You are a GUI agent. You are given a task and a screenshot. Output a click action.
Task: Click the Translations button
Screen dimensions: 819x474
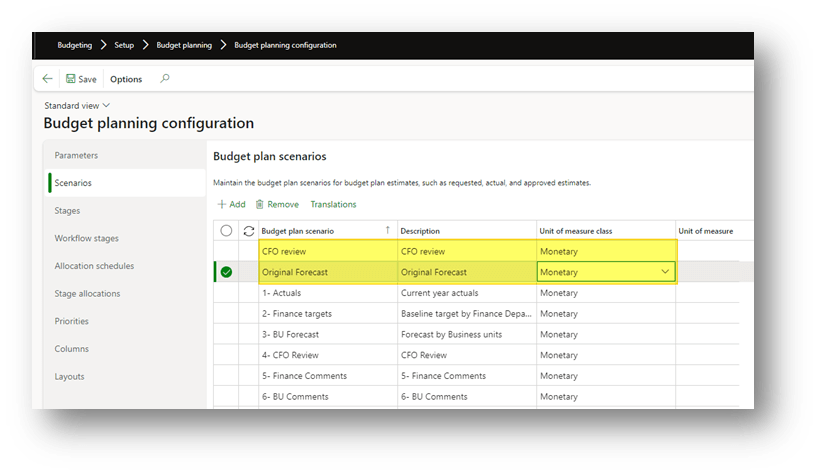(333, 204)
